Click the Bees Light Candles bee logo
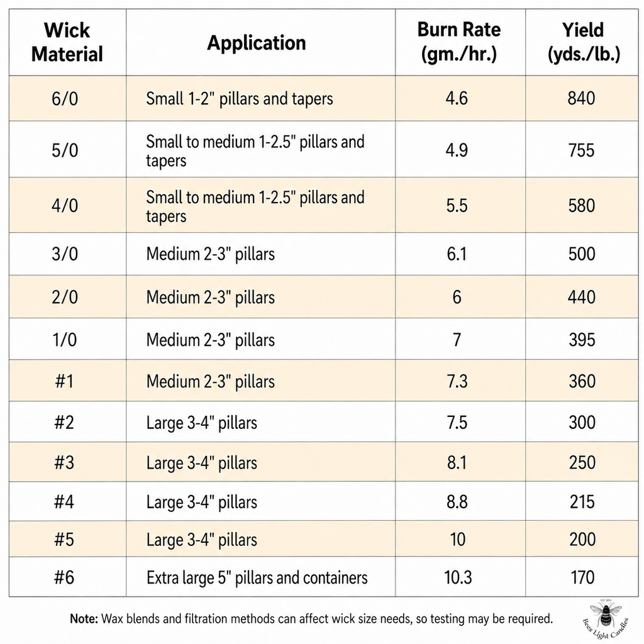Screen dimensions: 644x644 606,619
